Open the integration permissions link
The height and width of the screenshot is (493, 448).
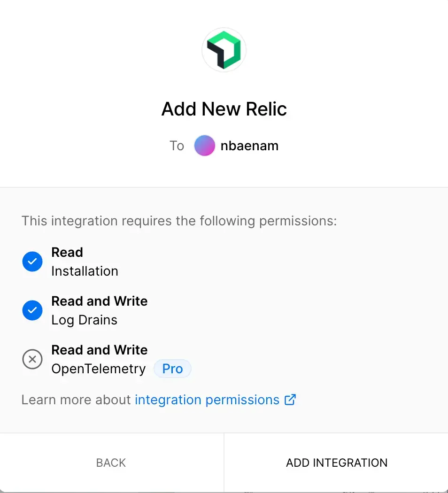207,400
